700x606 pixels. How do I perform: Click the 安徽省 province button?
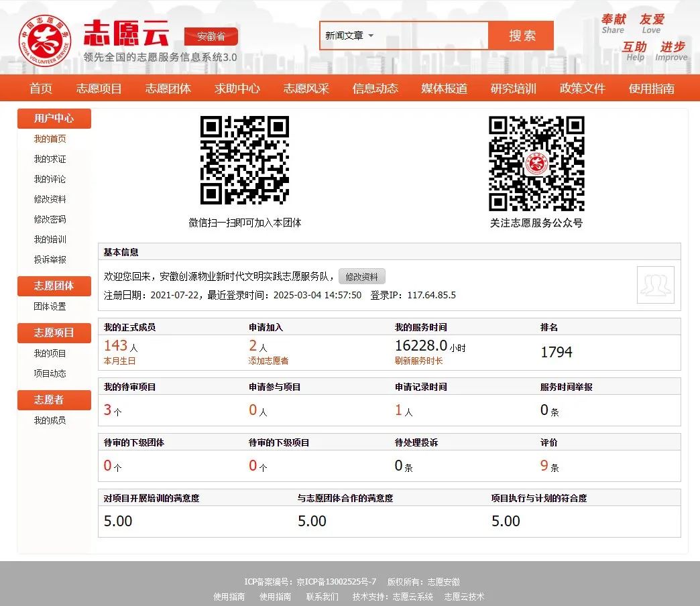pyautogui.click(x=211, y=36)
